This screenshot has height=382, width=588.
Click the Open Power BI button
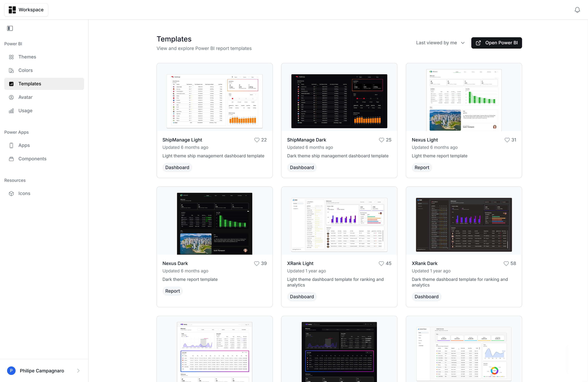[x=496, y=43]
